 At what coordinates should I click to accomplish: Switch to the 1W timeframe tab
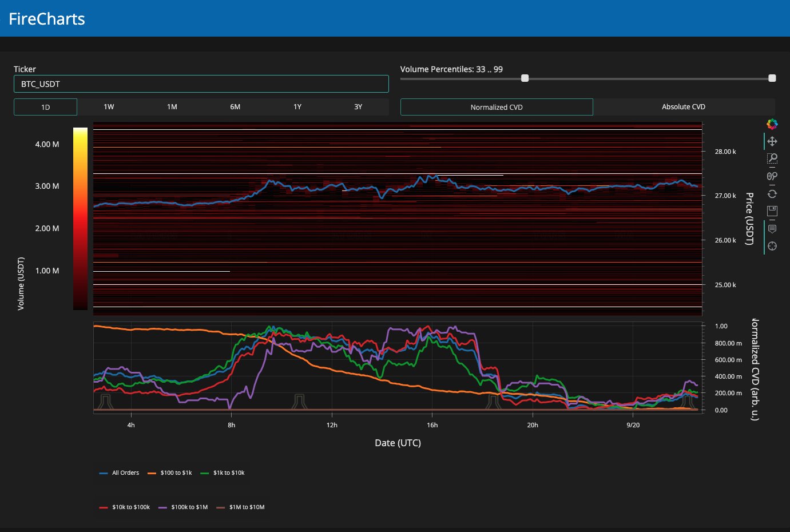coord(109,107)
